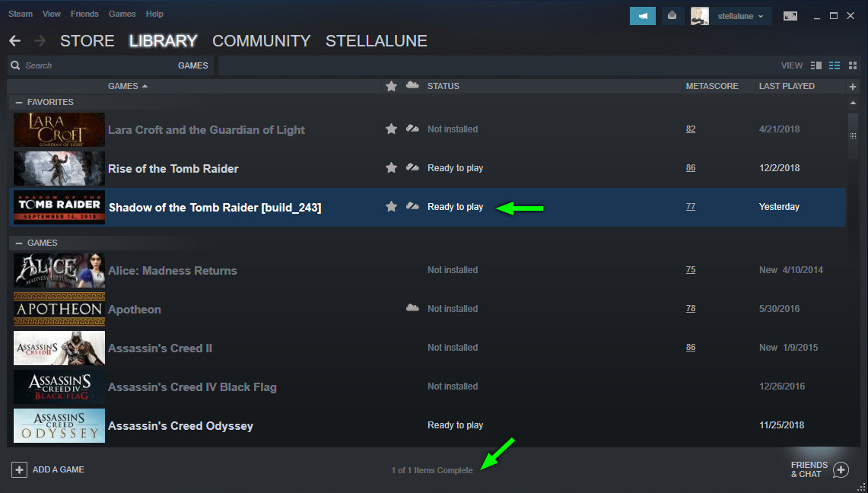868x493 pixels.
Task: Open the Metascore 77 link for Shadow of the Tomb Raider
Action: coord(691,207)
